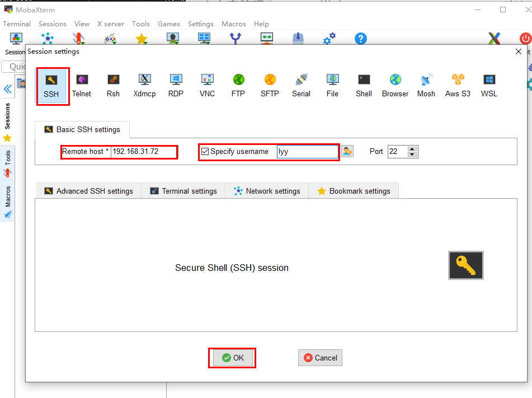The height and width of the screenshot is (398, 532).
Task: Select the Serial session type
Action: (302, 86)
